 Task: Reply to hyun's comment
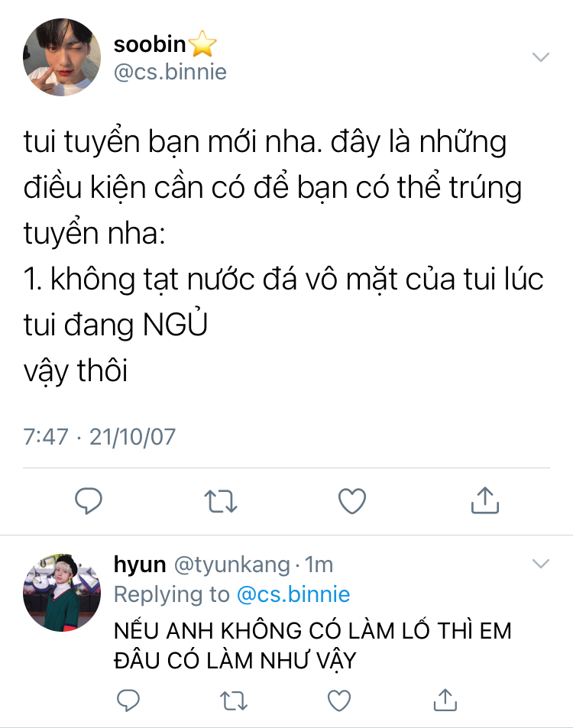pyautogui.click(x=128, y=700)
